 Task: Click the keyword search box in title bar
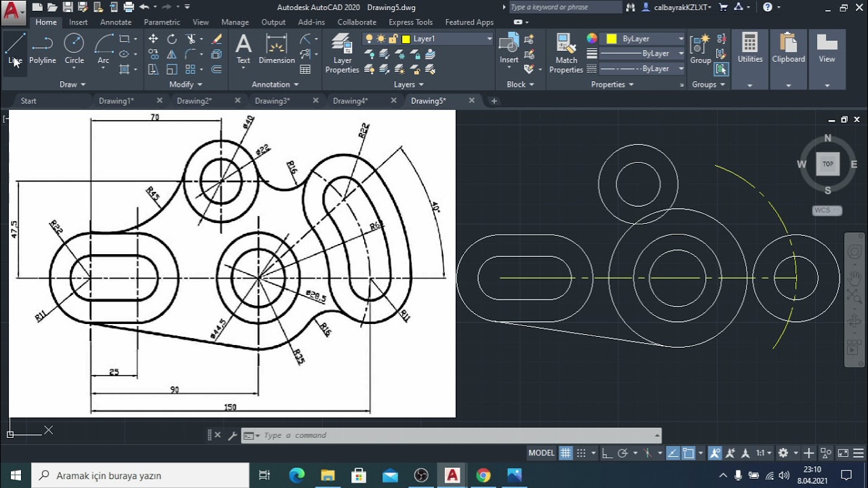pos(565,7)
